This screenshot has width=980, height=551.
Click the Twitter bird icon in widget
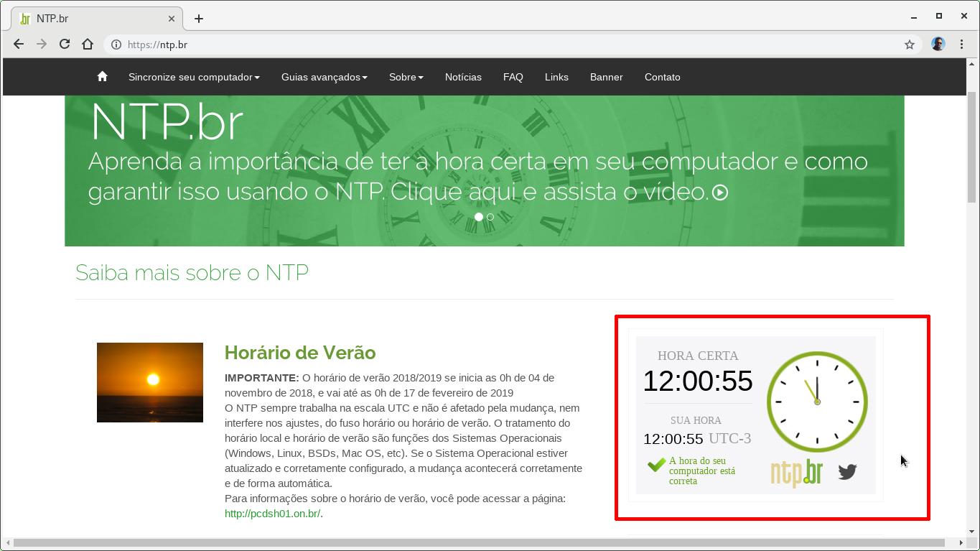(847, 471)
